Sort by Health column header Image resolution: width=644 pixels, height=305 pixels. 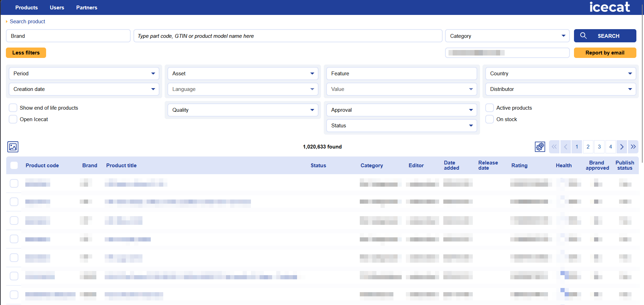click(564, 166)
